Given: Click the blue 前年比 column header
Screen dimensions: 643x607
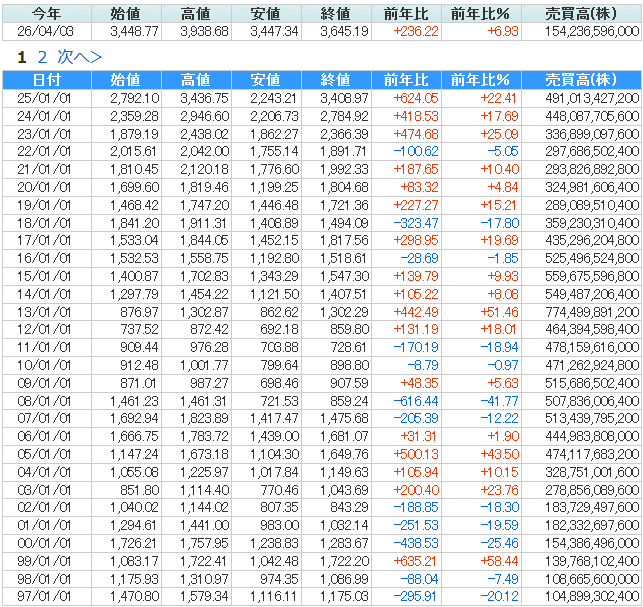Looking at the screenshot, I should pyautogui.click(x=406, y=80).
